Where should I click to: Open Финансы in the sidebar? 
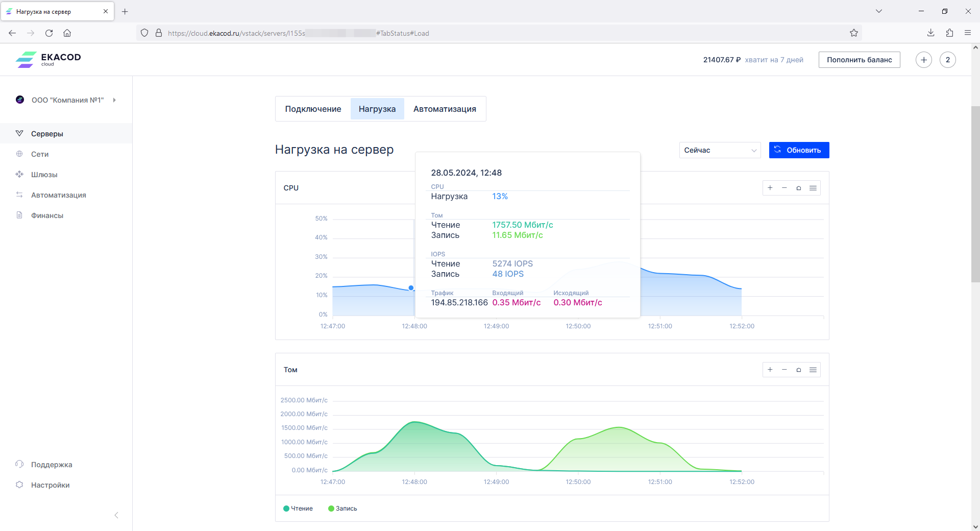click(47, 215)
